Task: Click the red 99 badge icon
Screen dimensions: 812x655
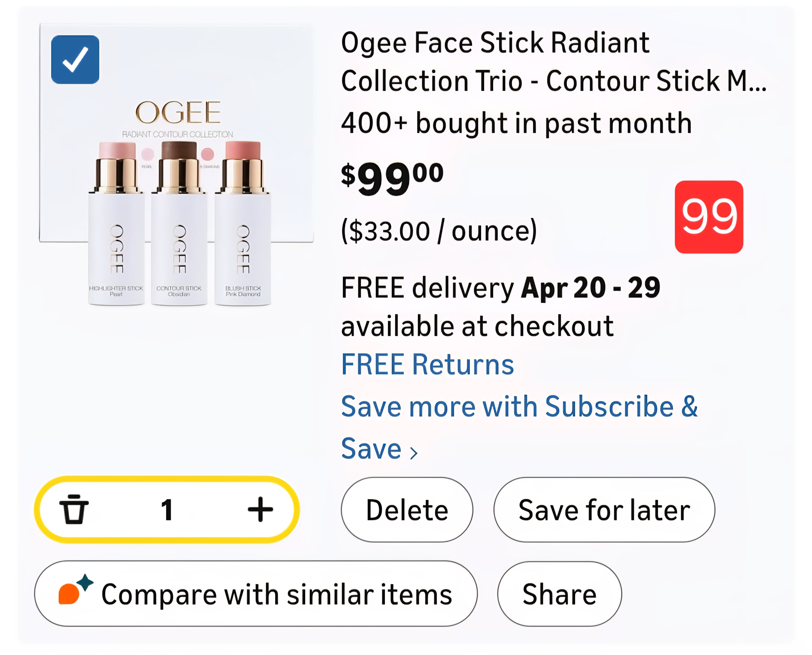Action: tap(709, 217)
